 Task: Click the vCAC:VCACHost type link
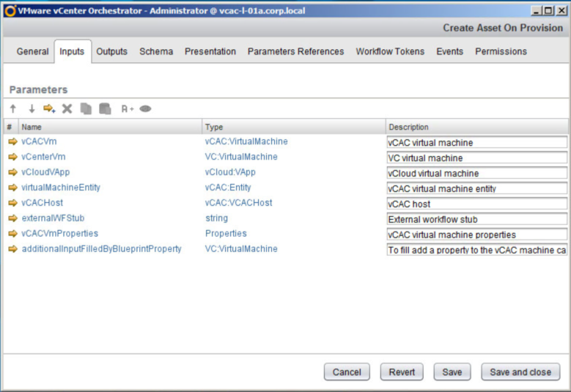tap(238, 202)
